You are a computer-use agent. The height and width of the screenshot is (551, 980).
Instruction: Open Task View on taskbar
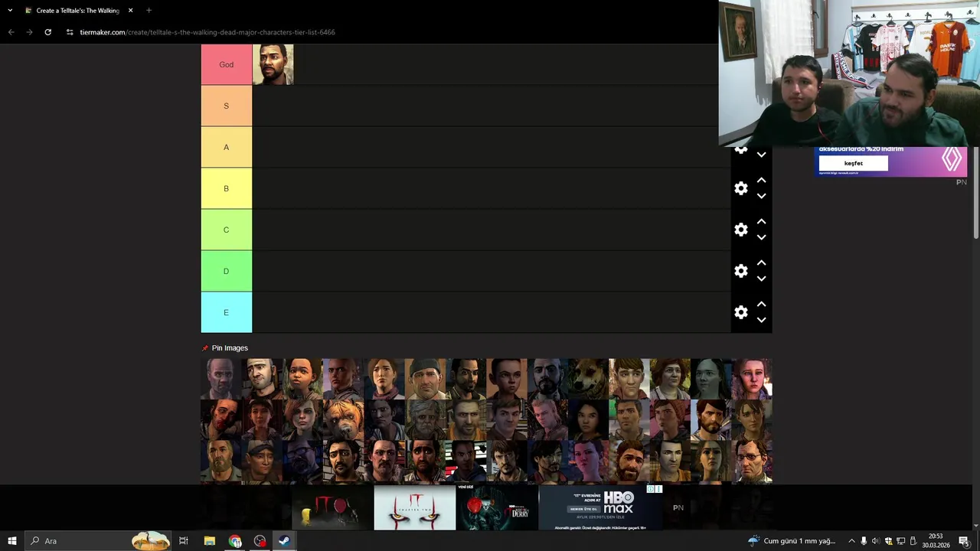[x=184, y=541]
